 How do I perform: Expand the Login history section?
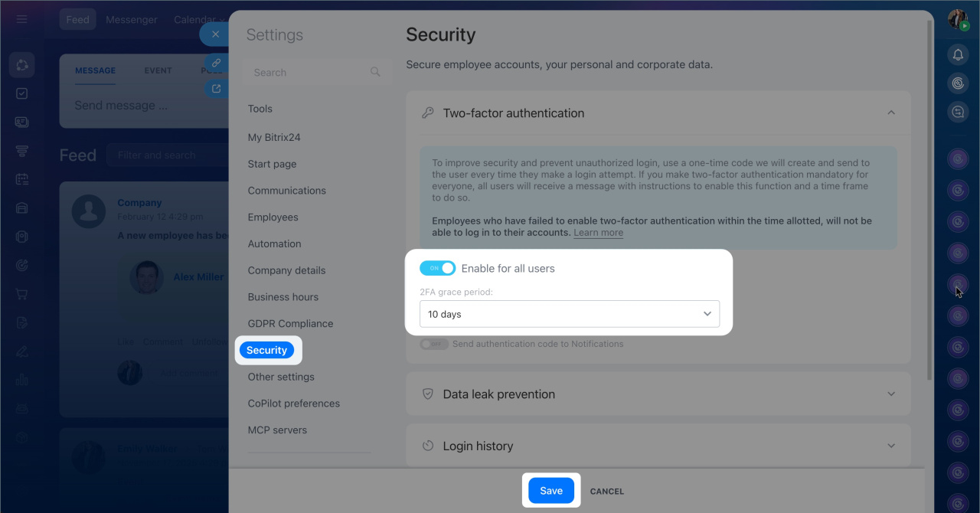pyautogui.click(x=891, y=446)
